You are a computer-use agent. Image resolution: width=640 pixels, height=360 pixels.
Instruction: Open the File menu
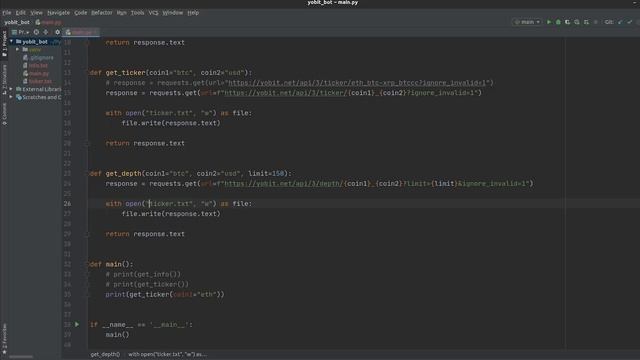(x=7, y=13)
